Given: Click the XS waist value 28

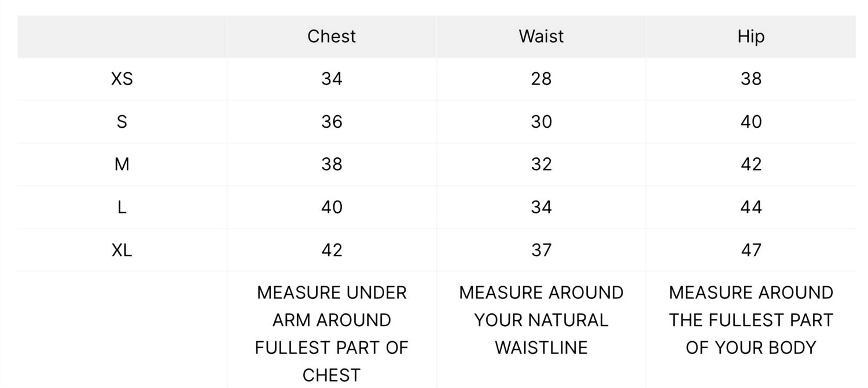Looking at the screenshot, I should point(541,79).
